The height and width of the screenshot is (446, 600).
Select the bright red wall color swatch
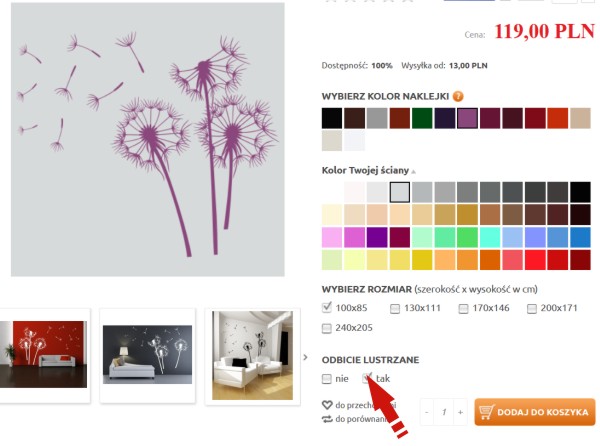[535, 260]
